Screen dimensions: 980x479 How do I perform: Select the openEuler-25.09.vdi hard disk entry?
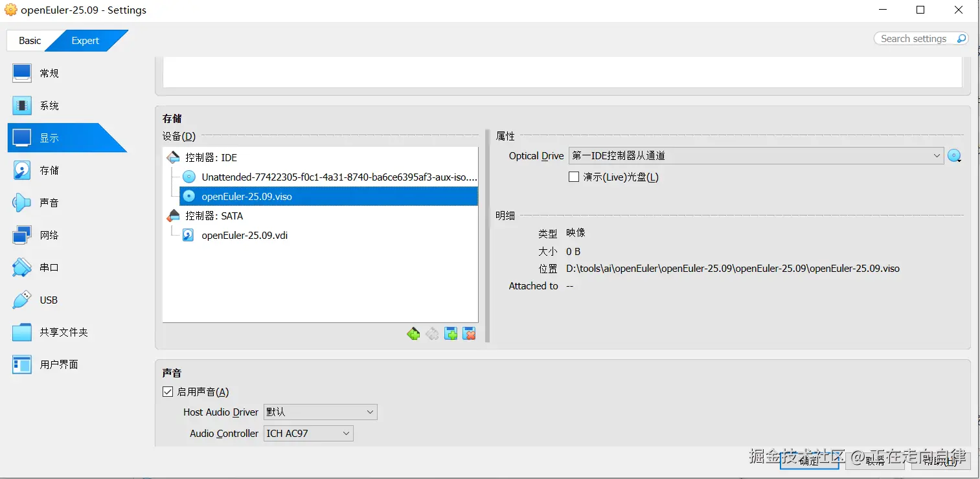click(x=244, y=235)
